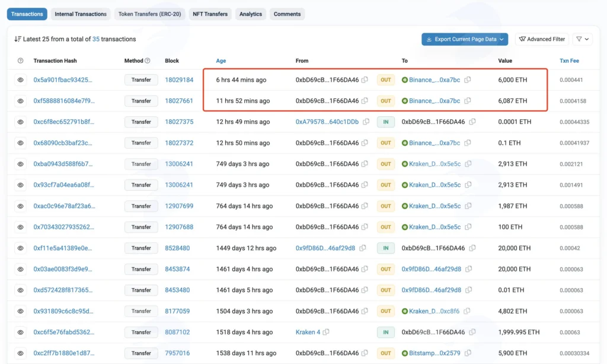Preview transaction 0xba0943d588f6b7 with eye icon
The height and width of the screenshot is (364, 607).
(21, 164)
